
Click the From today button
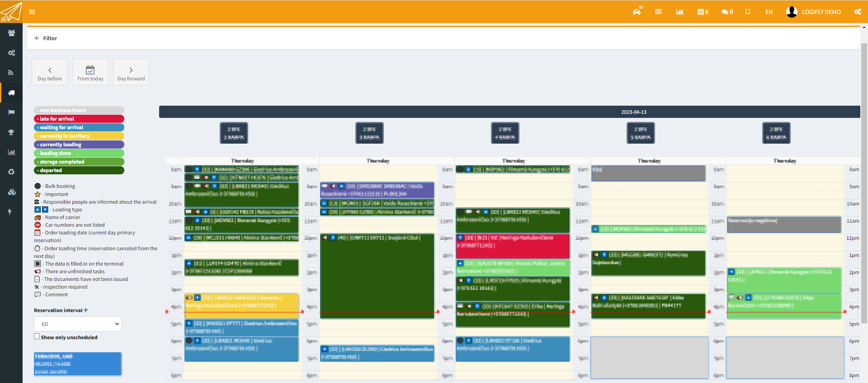pyautogui.click(x=90, y=72)
